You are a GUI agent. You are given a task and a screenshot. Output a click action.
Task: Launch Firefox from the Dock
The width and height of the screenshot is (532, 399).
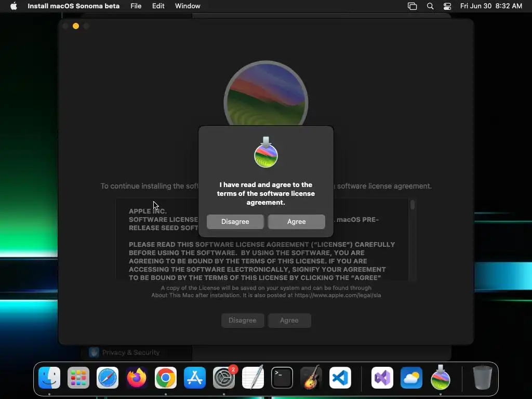137,378
